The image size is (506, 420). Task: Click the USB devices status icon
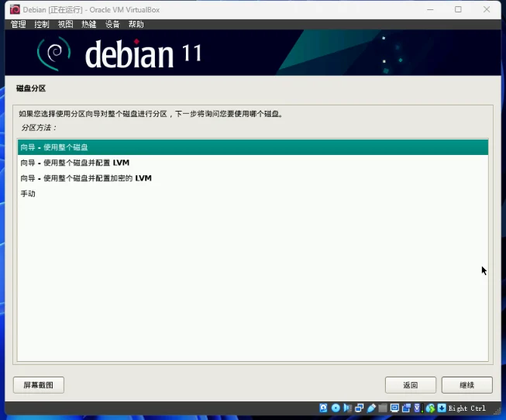point(371,408)
